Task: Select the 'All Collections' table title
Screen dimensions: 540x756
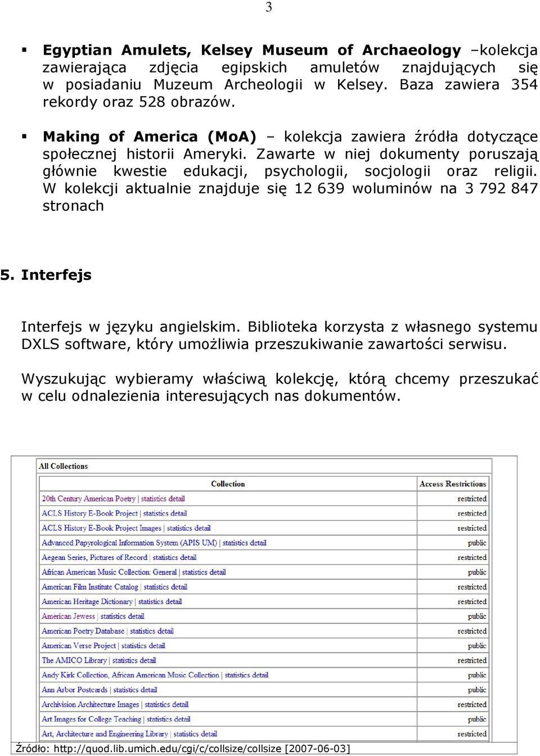Action: (63, 467)
